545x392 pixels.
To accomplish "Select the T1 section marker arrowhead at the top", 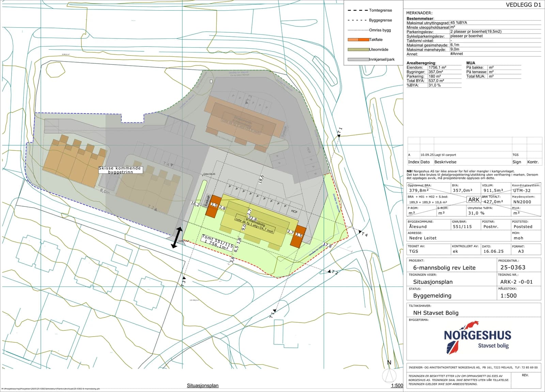I will (339, 136).
